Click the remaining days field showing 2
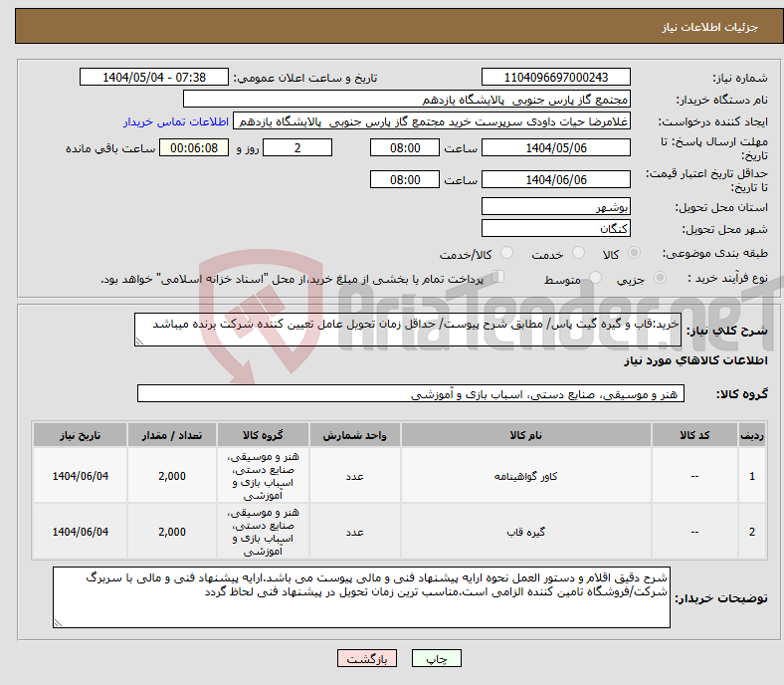 coord(297,147)
